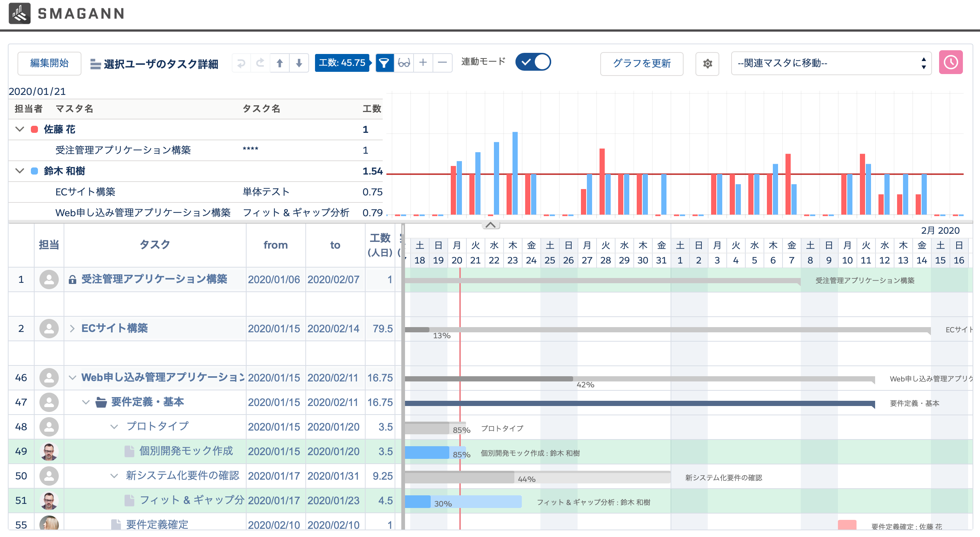Image resolution: width=980 pixels, height=537 pixels.
Task: Open the gear settings icon
Action: [x=707, y=64]
